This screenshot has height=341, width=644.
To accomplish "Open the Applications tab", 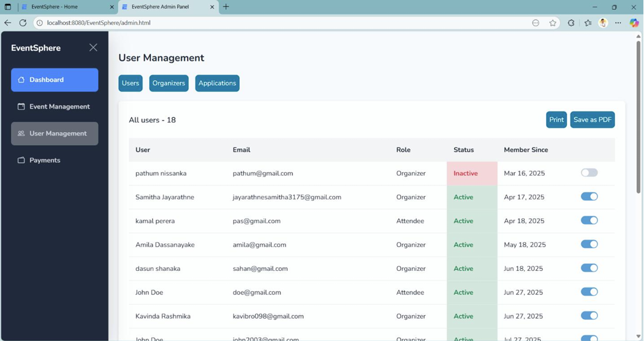I will 217,83.
